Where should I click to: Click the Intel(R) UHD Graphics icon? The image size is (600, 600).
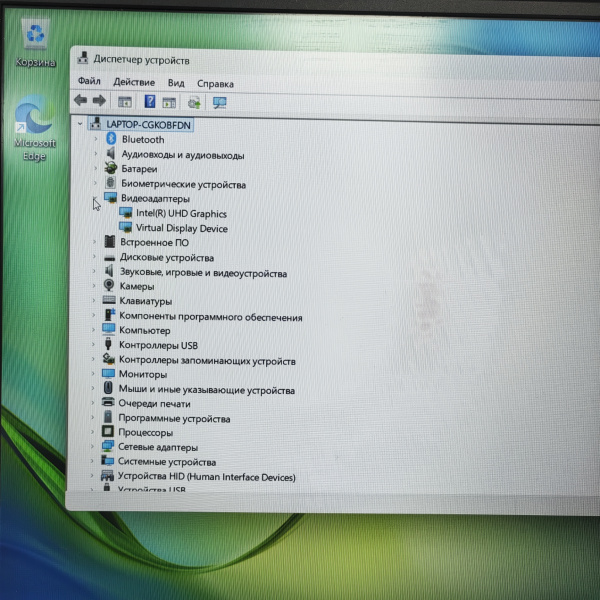coord(126,212)
